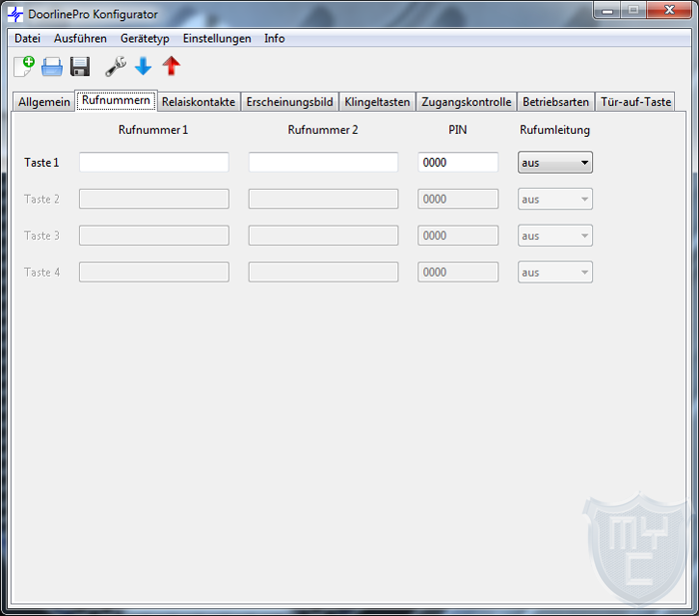Click the DoorlinePro title bar logo
Screen dimensions: 699x616
(x=16, y=14)
